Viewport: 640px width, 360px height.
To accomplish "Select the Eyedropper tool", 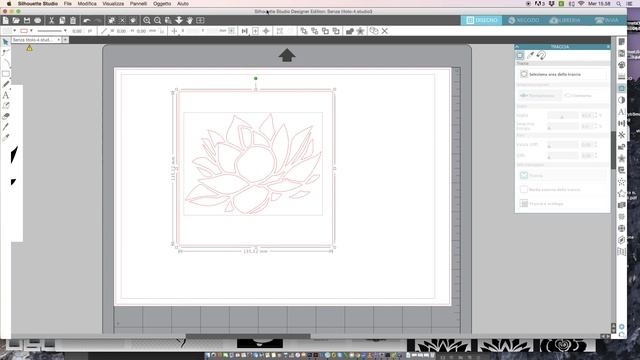I will pyautogui.click(x=5, y=138).
